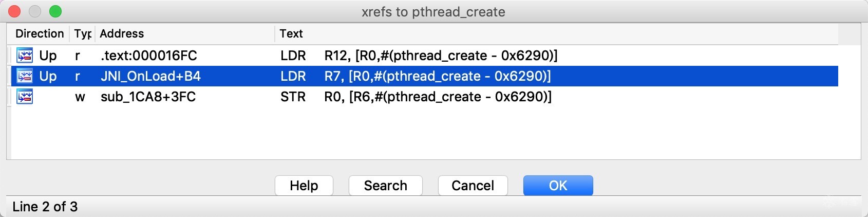Click the JNI_OnLoad+B4 address
Screen dimensions: 868x217
(x=150, y=76)
